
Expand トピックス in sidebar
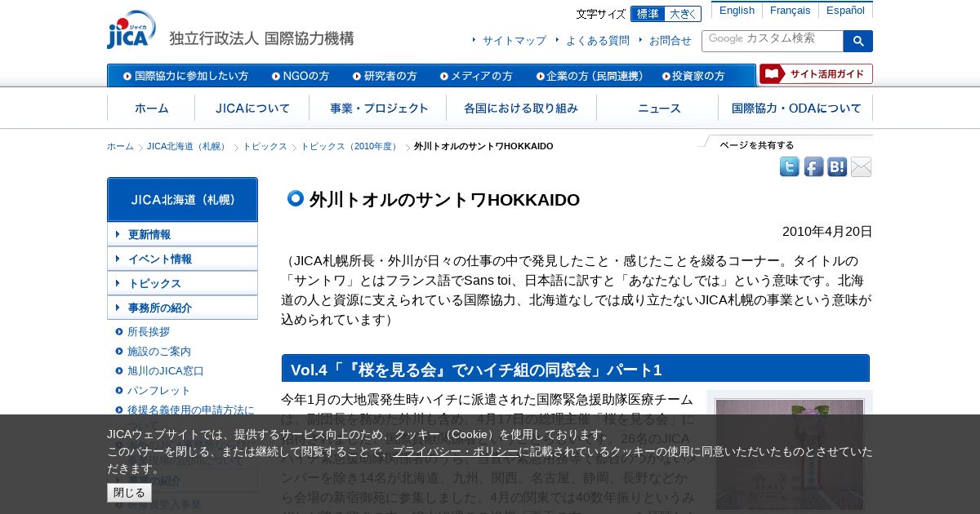pyautogui.click(x=182, y=283)
